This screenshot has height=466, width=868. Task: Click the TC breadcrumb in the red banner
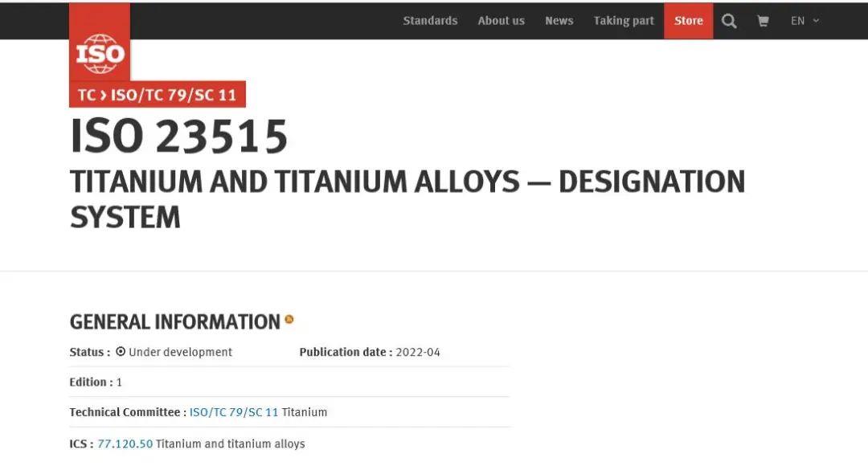[x=86, y=95]
